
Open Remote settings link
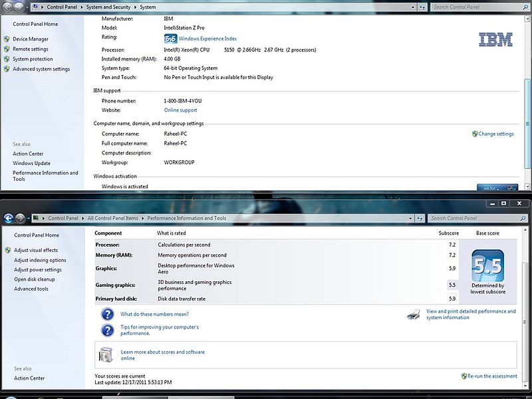click(31, 49)
